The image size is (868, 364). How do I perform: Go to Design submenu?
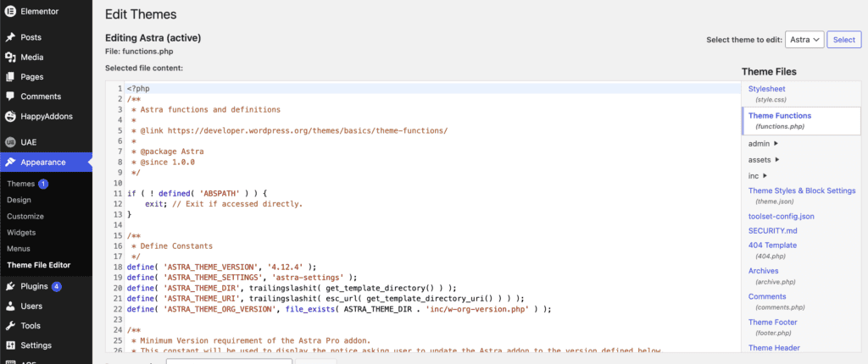(x=19, y=200)
